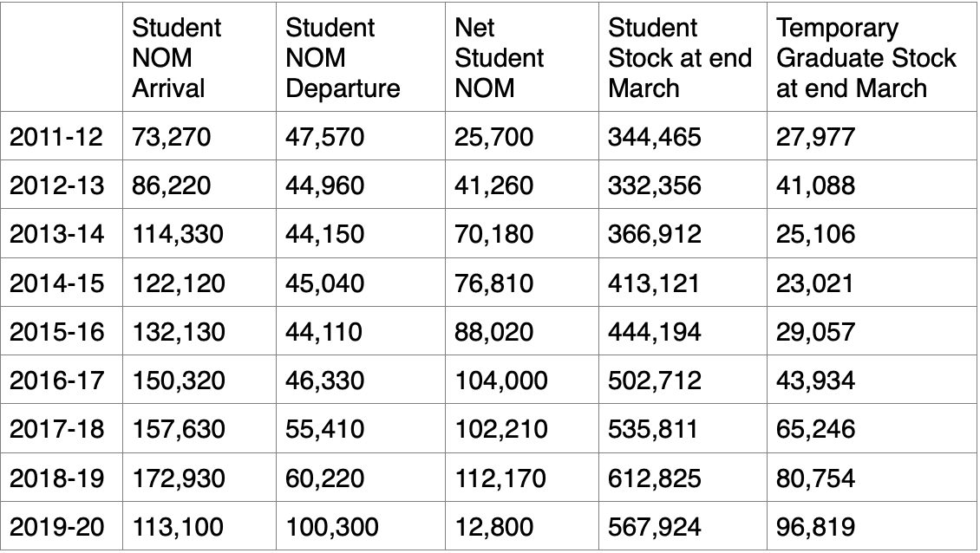980x553 pixels.
Task: Click the 2018-19 row label
Action: click(56, 478)
